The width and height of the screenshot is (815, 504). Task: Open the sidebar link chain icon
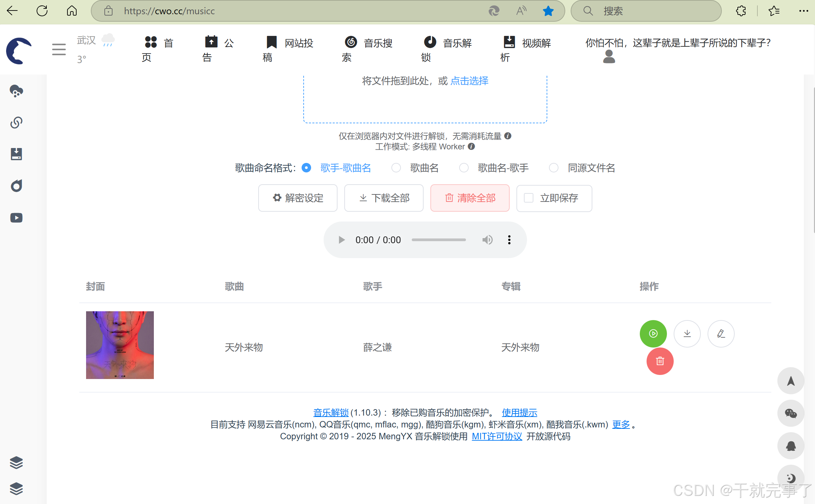16,122
